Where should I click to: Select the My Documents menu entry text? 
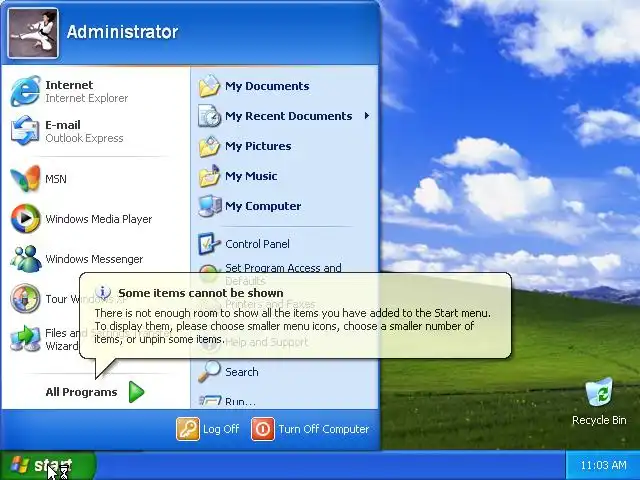point(267,86)
